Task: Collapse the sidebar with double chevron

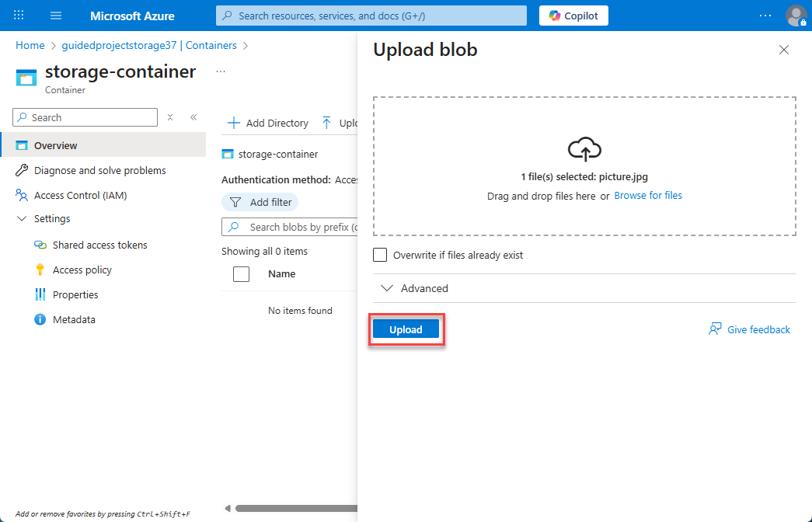Action: [193, 117]
